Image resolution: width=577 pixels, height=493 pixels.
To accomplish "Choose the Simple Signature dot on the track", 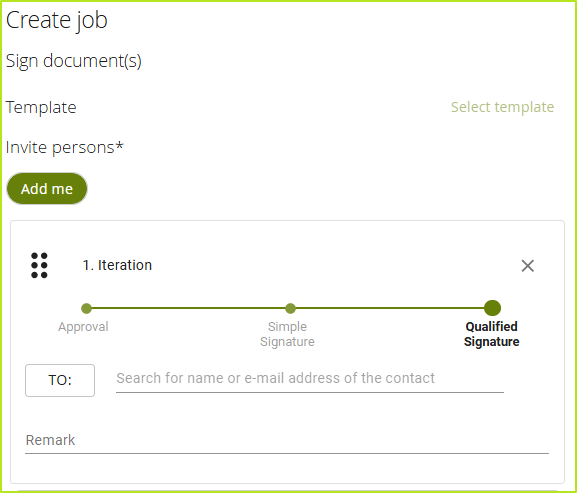I will click(290, 308).
